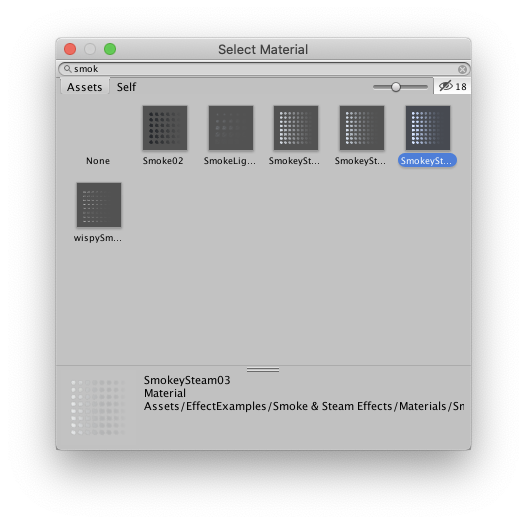This screenshot has width=527, height=524.
Task: Select the Smoke02 material thumbnail
Action: tap(165, 128)
